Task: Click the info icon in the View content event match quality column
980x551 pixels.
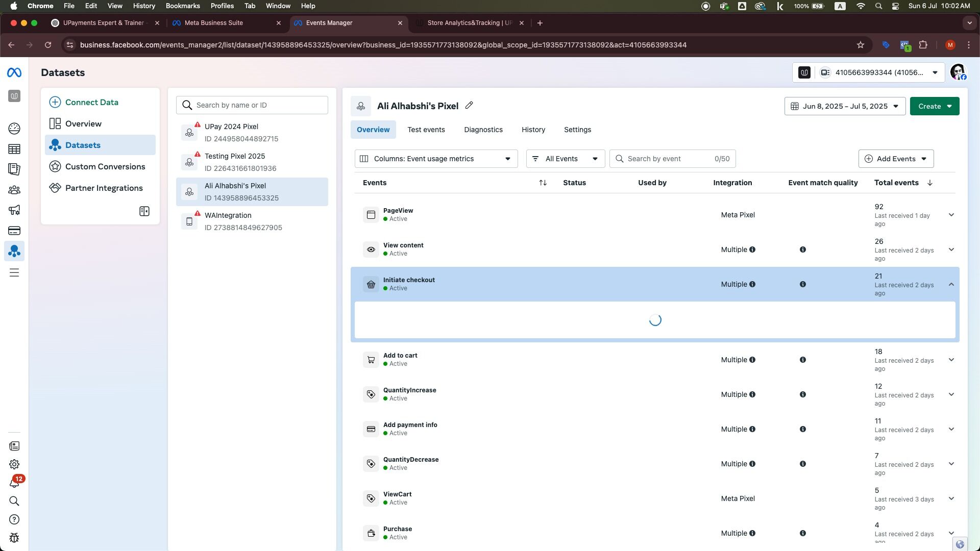Action: [x=802, y=249]
